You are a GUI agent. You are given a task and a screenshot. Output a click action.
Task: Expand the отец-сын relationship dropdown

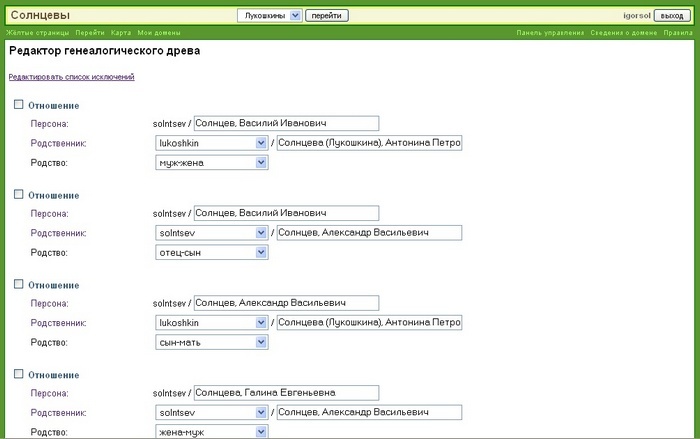tap(212, 253)
